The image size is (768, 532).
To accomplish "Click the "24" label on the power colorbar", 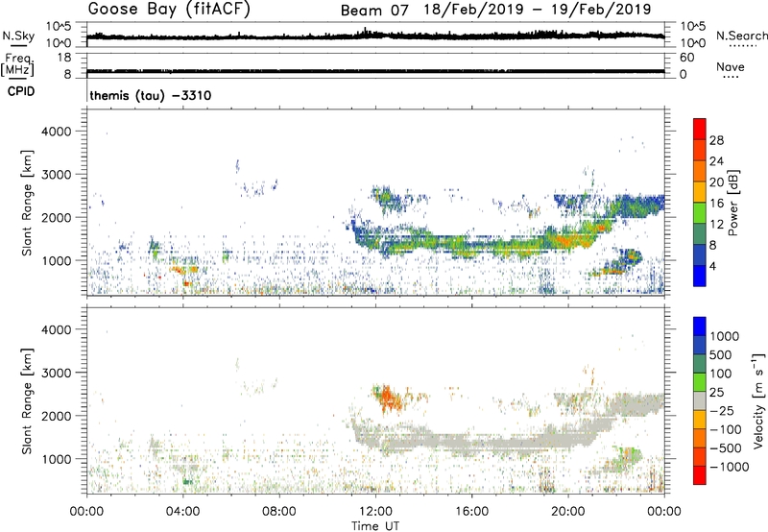I will 716,161.
